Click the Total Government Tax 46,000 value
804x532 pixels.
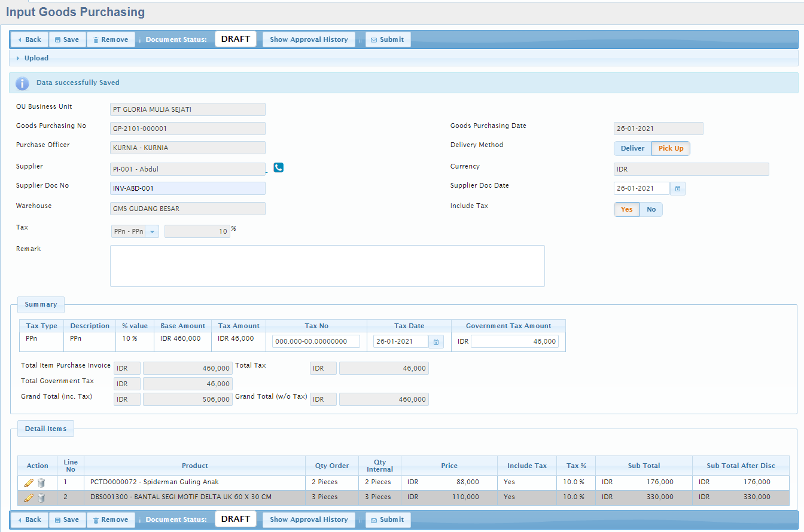pos(188,384)
